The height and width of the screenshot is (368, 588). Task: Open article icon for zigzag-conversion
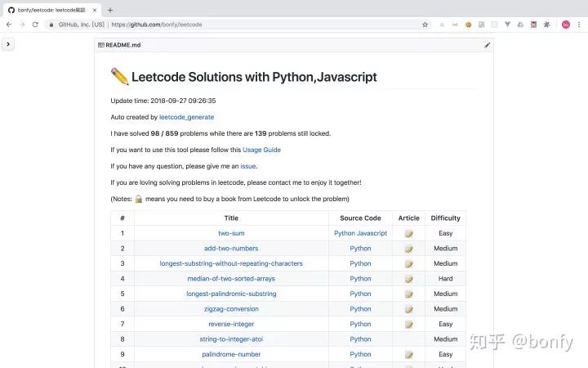(x=409, y=309)
